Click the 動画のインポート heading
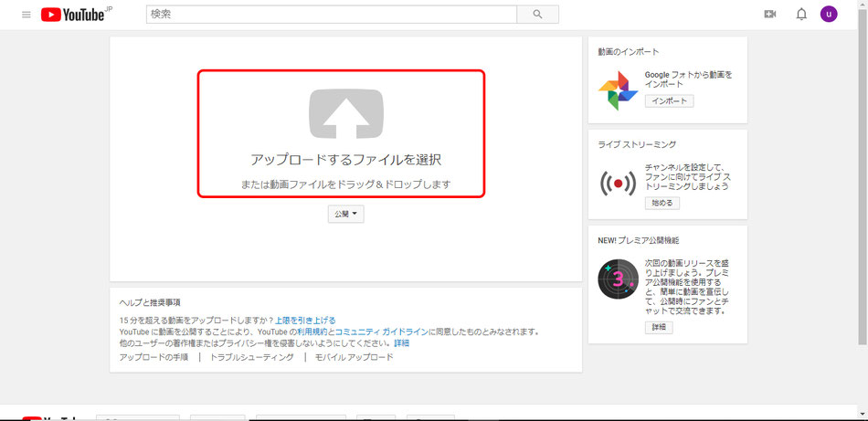 (629, 52)
